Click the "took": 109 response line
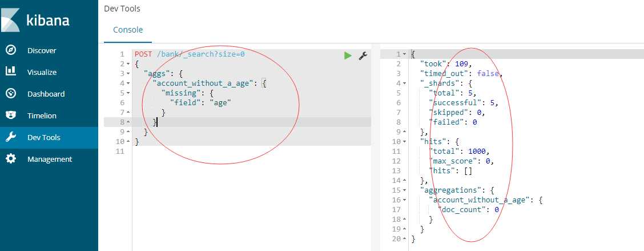The width and height of the screenshot is (644, 251). tap(446, 64)
